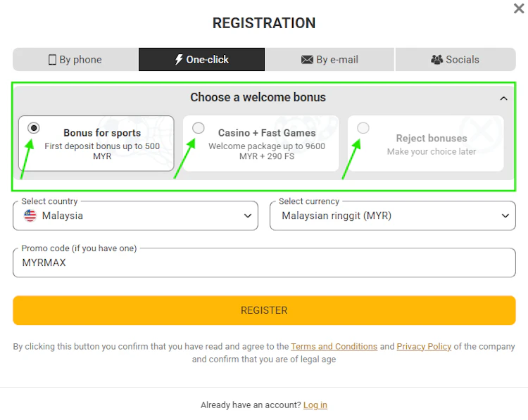Switch to the By phone tab

75,60
